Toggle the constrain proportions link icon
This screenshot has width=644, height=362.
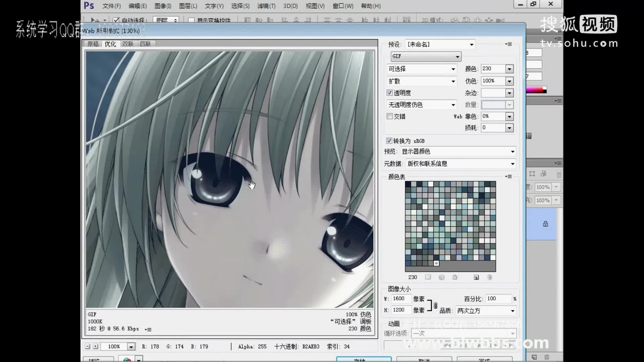click(435, 305)
